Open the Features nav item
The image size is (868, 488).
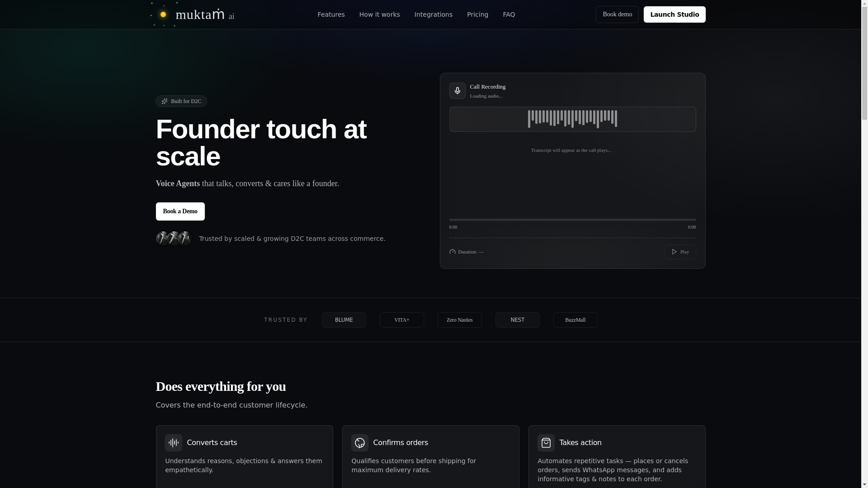(331, 14)
